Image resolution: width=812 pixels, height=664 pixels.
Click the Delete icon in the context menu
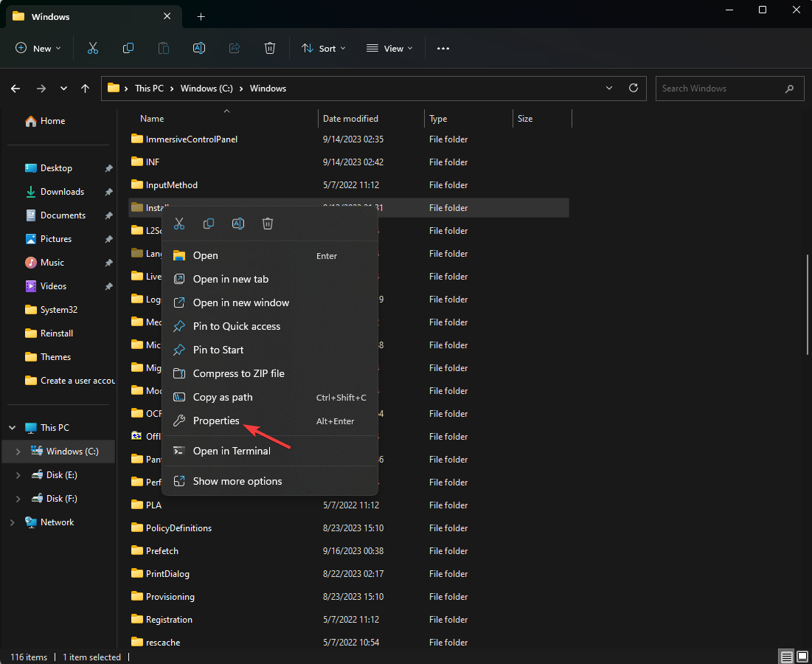268,224
